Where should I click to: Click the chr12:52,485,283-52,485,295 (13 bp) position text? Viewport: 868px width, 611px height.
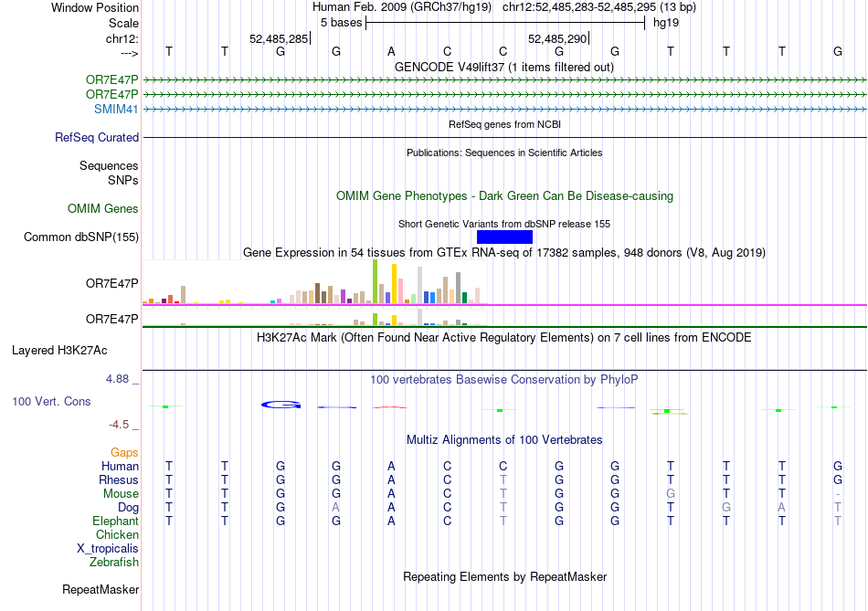coord(599,7)
